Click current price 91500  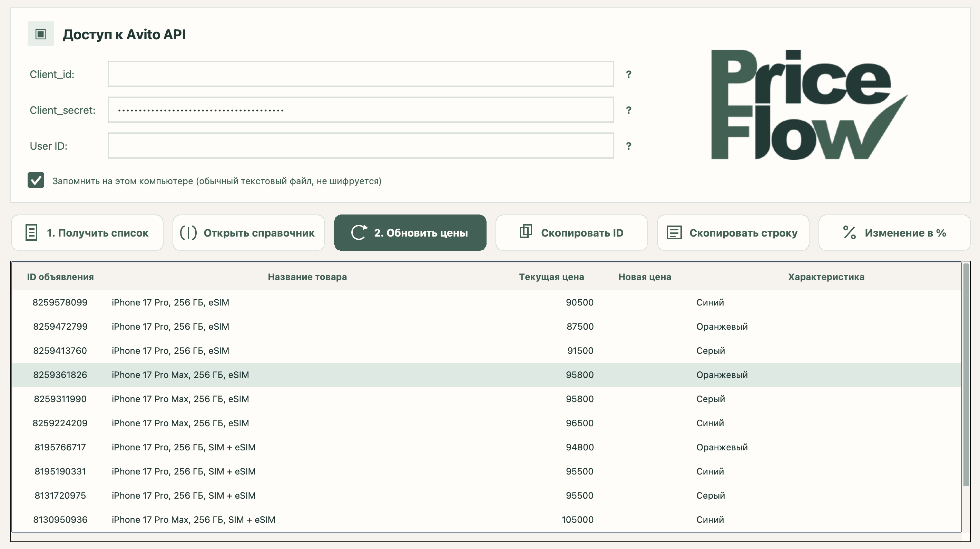[580, 350]
